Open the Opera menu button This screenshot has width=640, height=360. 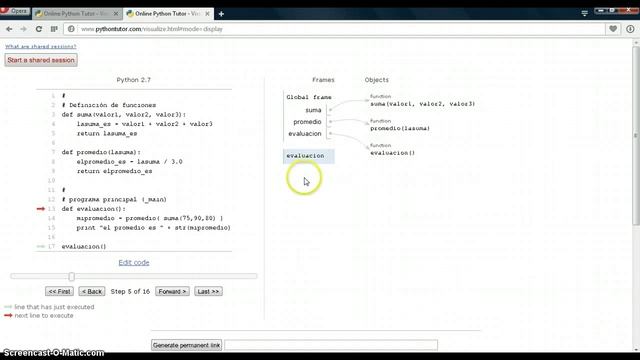pyautogui.click(x=15, y=11)
